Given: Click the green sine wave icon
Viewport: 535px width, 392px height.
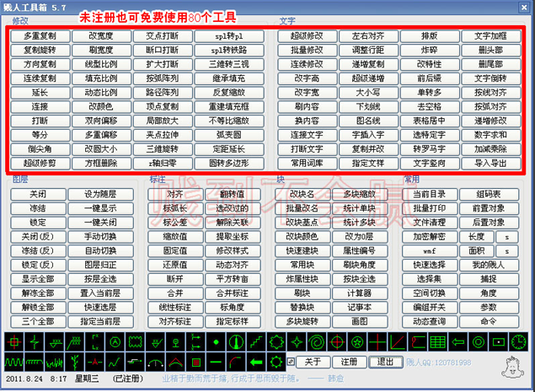Looking at the screenshot, I should point(14,362).
